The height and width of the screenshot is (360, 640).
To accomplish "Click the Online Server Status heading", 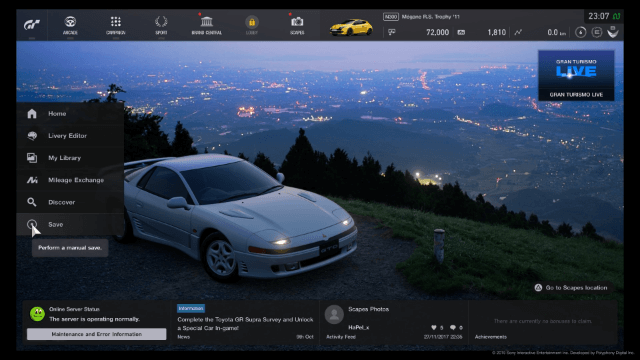I will [74, 309].
